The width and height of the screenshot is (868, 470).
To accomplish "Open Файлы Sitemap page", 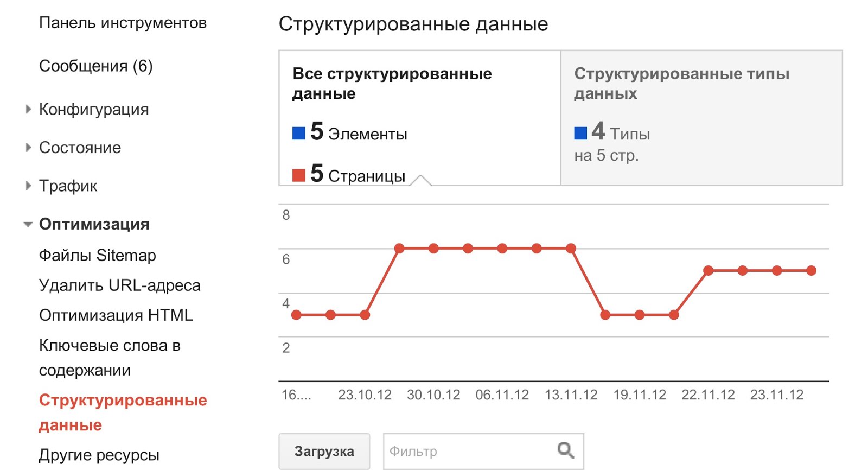I will (x=98, y=255).
